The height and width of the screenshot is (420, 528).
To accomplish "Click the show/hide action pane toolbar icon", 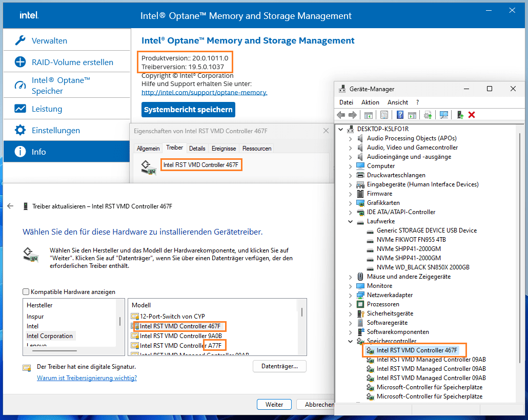I will point(412,115).
